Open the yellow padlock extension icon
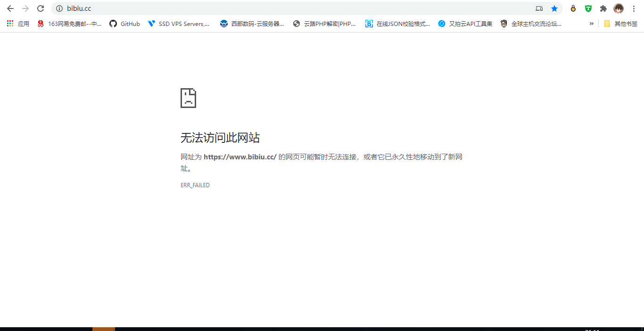Image resolution: width=644 pixels, height=331 pixels. pos(573,8)
